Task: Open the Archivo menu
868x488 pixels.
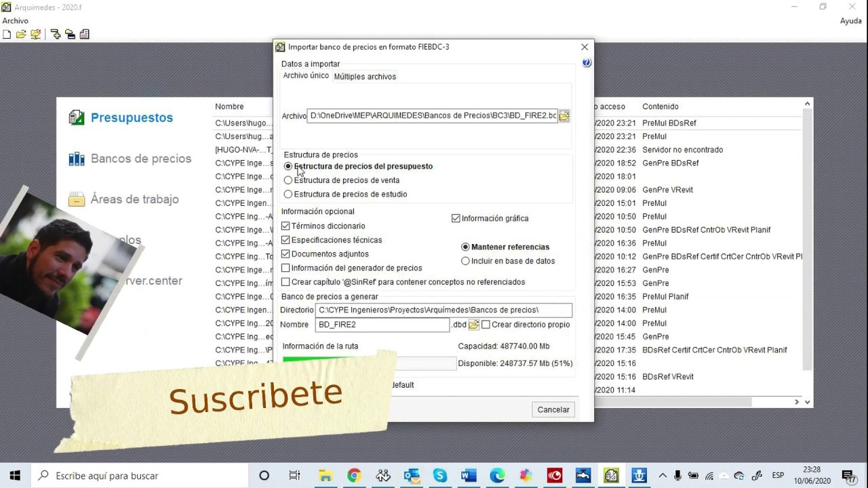Action: point(15,21)
